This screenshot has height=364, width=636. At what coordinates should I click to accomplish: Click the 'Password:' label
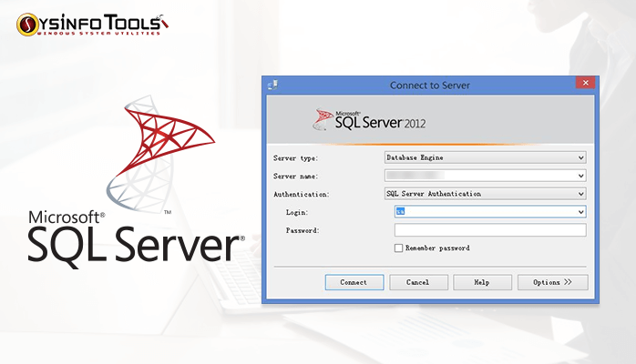click(303, 230)
